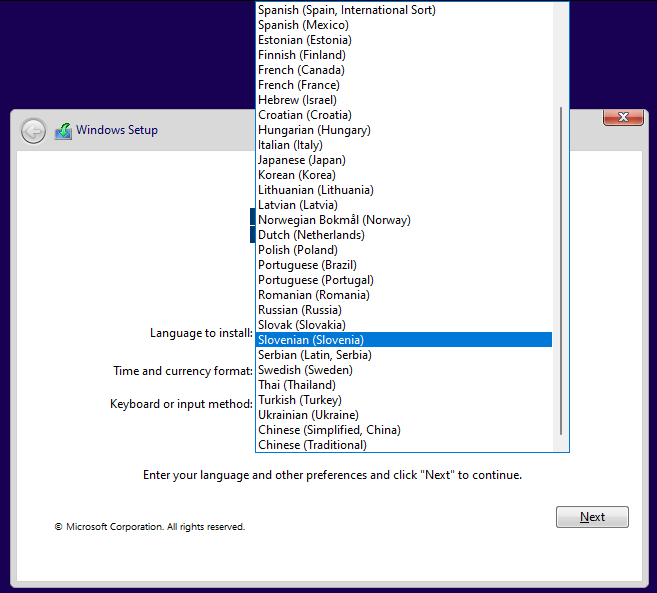Select French (Canada)
Viewport: 657px width, 593px height.
[x=404, y=70]
